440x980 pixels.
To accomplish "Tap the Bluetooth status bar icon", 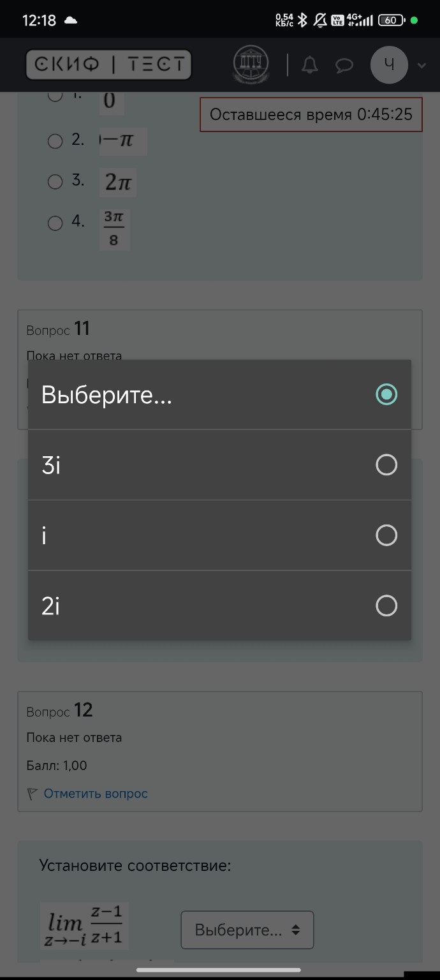I will (303, 20).
